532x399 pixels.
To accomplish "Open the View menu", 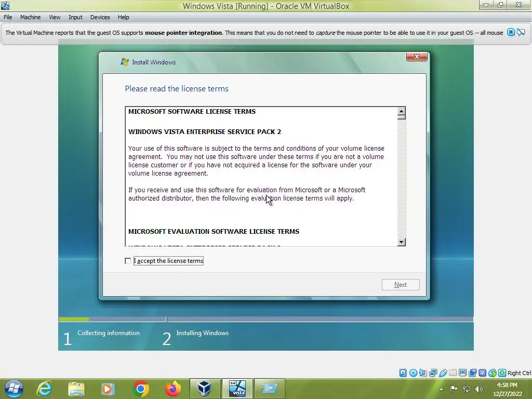I will pos(54,17).
